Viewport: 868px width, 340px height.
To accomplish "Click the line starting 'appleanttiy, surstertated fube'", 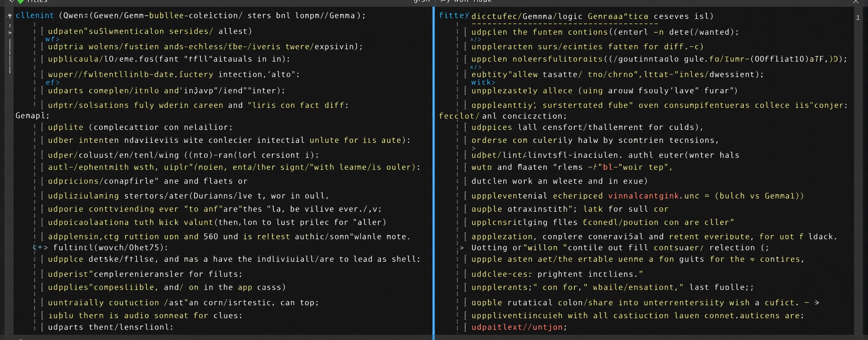I will tap(660, 105).
